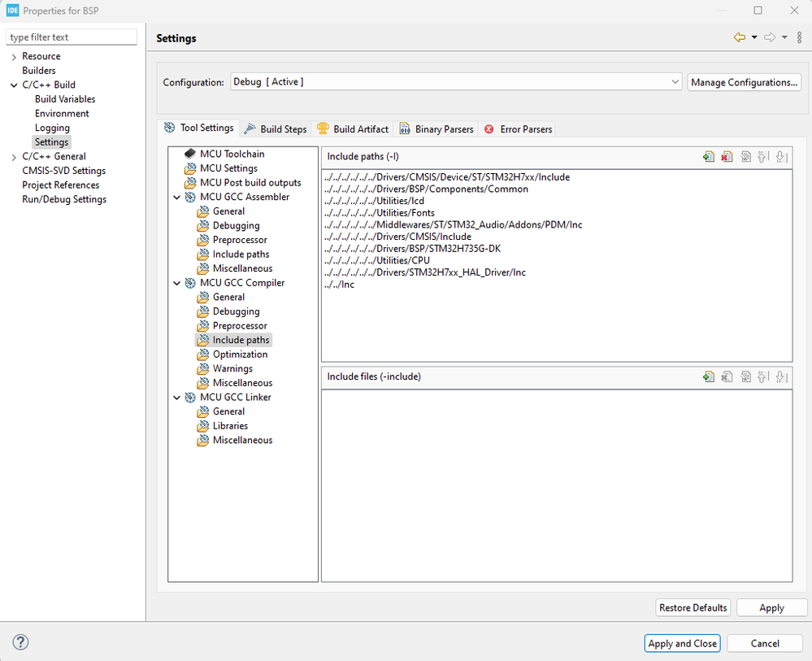812x661 pixels.
Task: Expand the Resource category
Action: tap(14, 57)
